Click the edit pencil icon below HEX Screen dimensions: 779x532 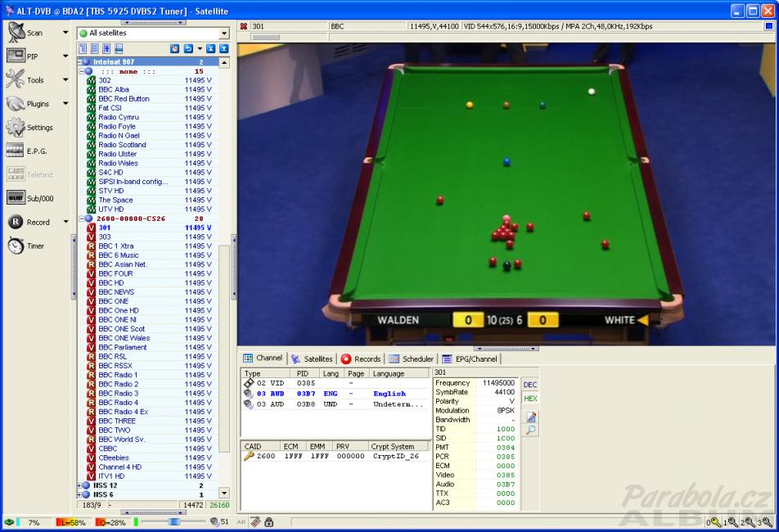click(530, 417)
